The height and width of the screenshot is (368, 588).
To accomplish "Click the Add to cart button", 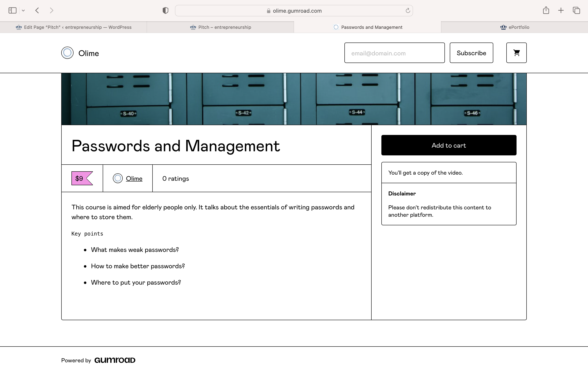I will 449,145.
